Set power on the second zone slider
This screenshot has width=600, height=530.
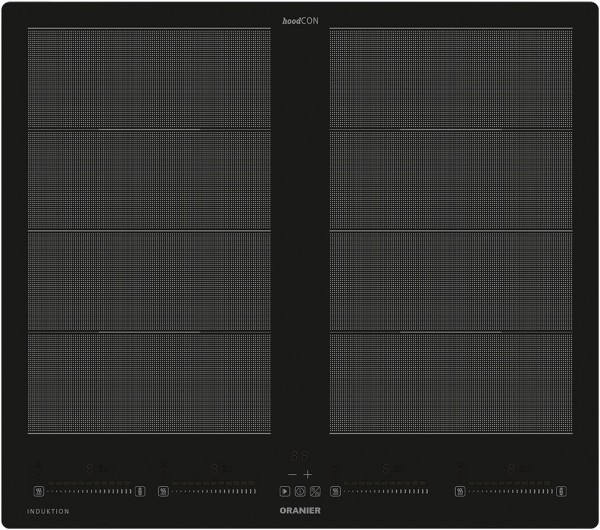pos(214,491)
